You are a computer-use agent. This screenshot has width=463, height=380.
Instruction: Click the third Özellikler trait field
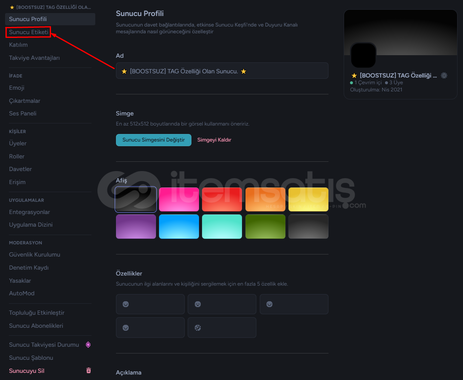[294, 304]
